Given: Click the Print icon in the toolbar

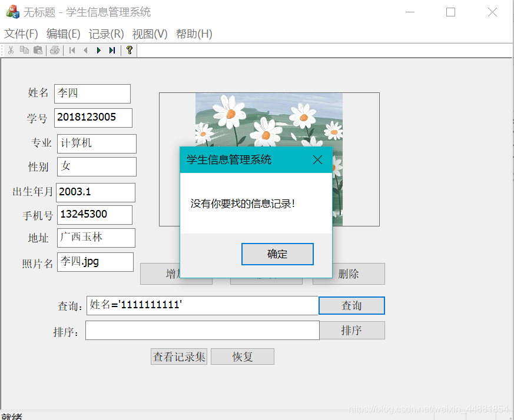Looking at the screenshot, I should tap(54, 50).
